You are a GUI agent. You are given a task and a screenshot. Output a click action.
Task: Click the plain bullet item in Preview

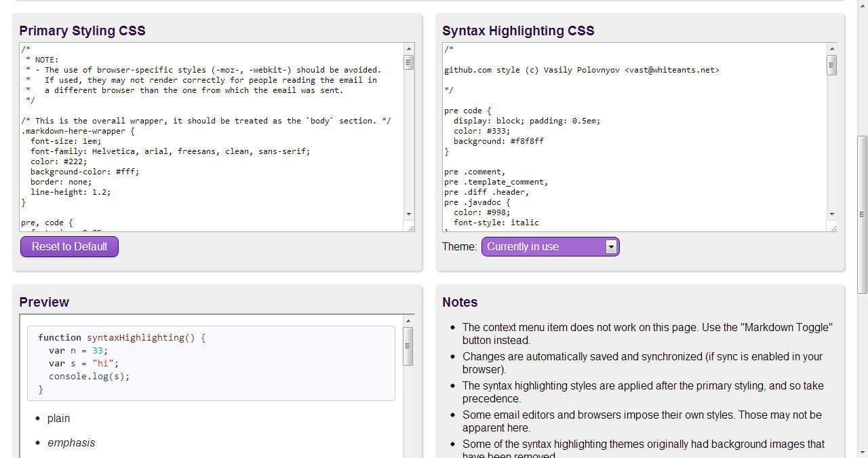(x=58, y=419)
